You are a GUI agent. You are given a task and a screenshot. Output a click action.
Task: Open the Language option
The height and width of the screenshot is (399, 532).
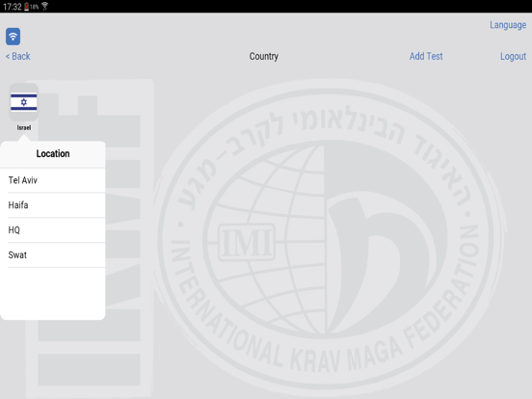point(508,25)
